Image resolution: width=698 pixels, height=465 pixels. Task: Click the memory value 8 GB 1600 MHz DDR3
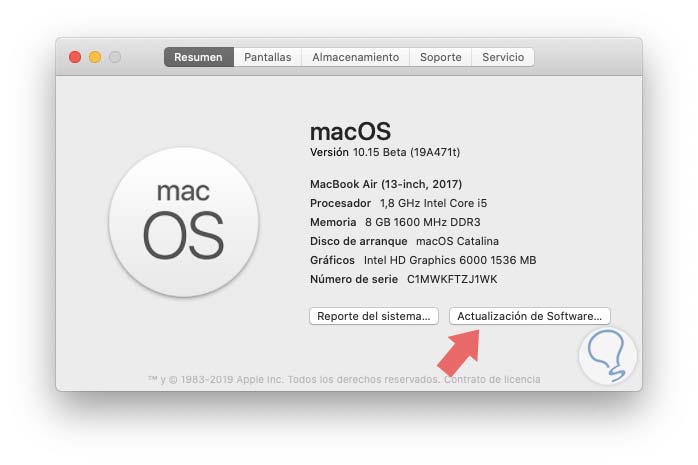pos(422,222)
